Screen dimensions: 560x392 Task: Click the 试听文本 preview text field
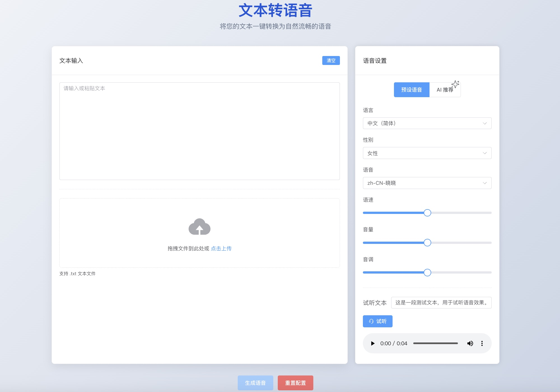(441, 303)
